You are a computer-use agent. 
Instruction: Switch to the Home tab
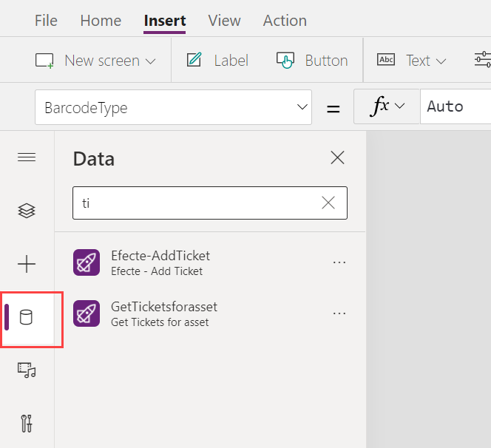click(101, 21)
